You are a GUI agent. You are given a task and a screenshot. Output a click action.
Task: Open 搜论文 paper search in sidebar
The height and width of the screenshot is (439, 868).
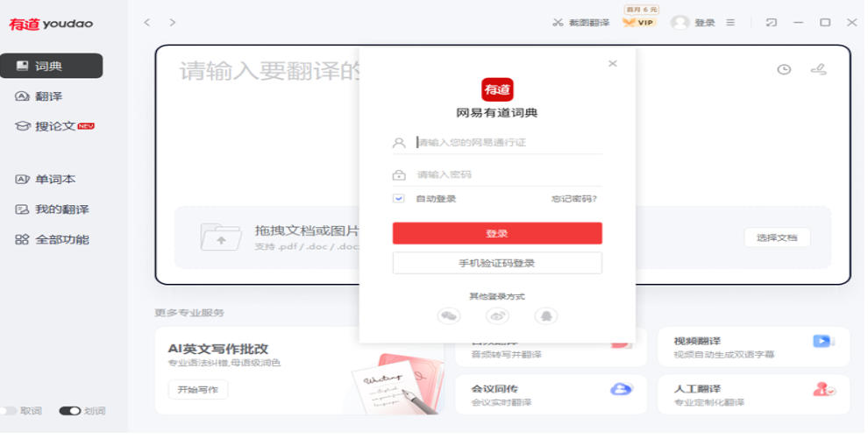tap(54, 126)
